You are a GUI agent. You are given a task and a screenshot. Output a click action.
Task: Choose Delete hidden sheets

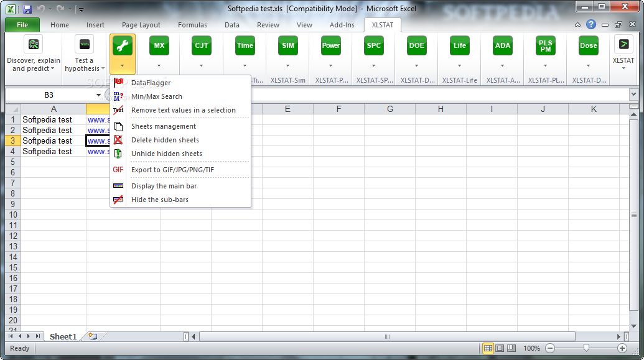coord(180,140)
